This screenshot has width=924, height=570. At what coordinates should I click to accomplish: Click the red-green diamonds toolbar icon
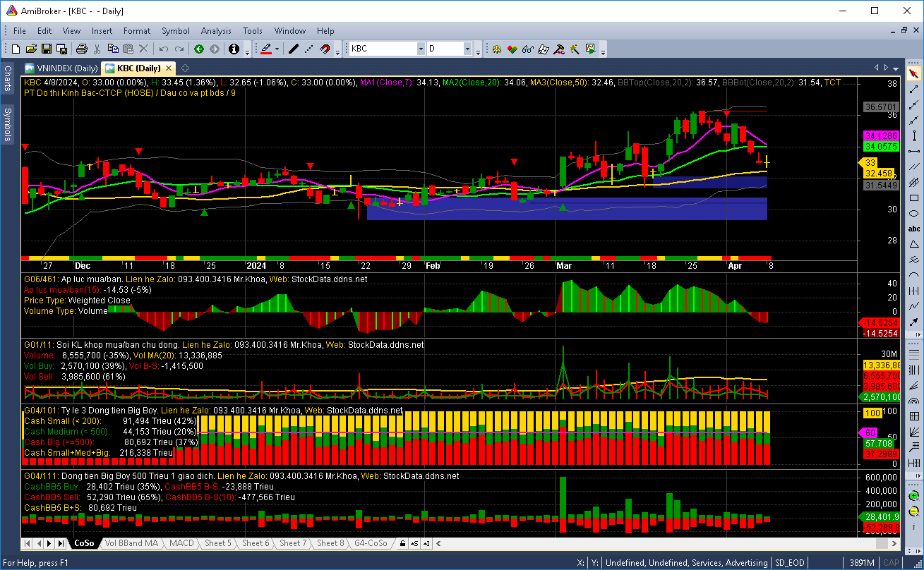(x=512, y=49)
